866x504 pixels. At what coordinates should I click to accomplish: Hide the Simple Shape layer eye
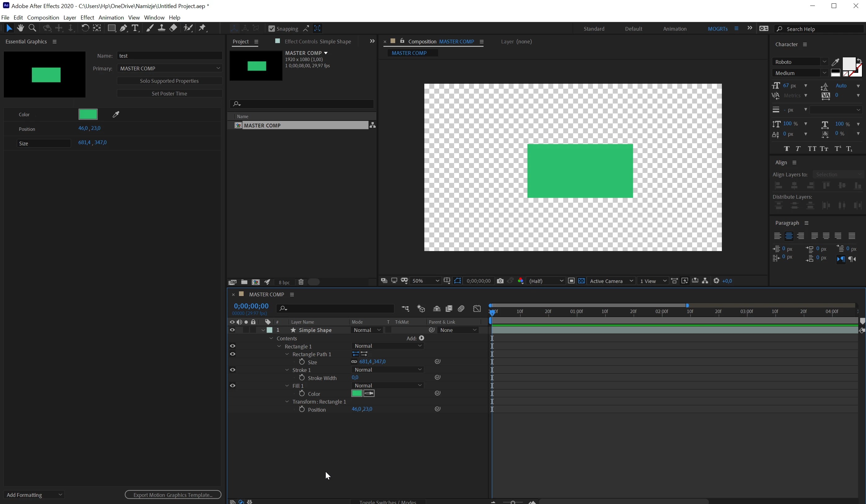coord(232,330)
